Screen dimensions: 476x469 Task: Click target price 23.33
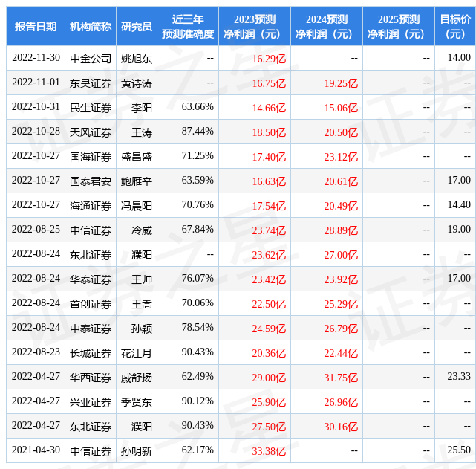click(459, 377)
